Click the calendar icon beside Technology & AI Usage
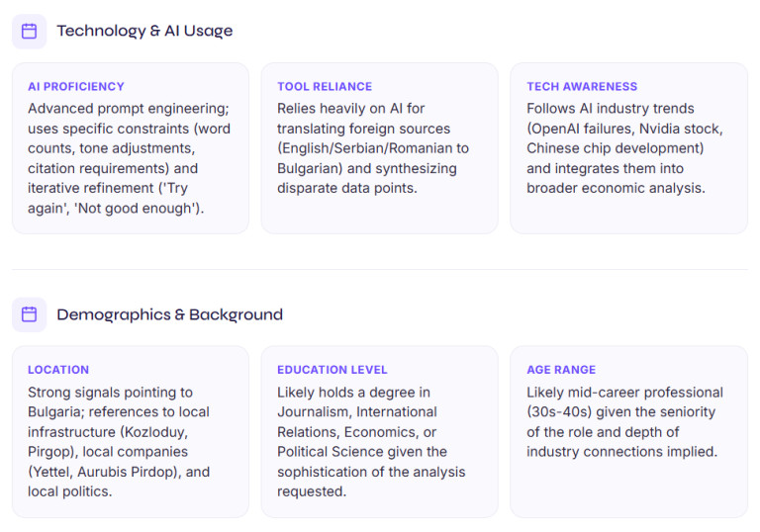This screenshot has height=532, width=760. pos(29,32)
